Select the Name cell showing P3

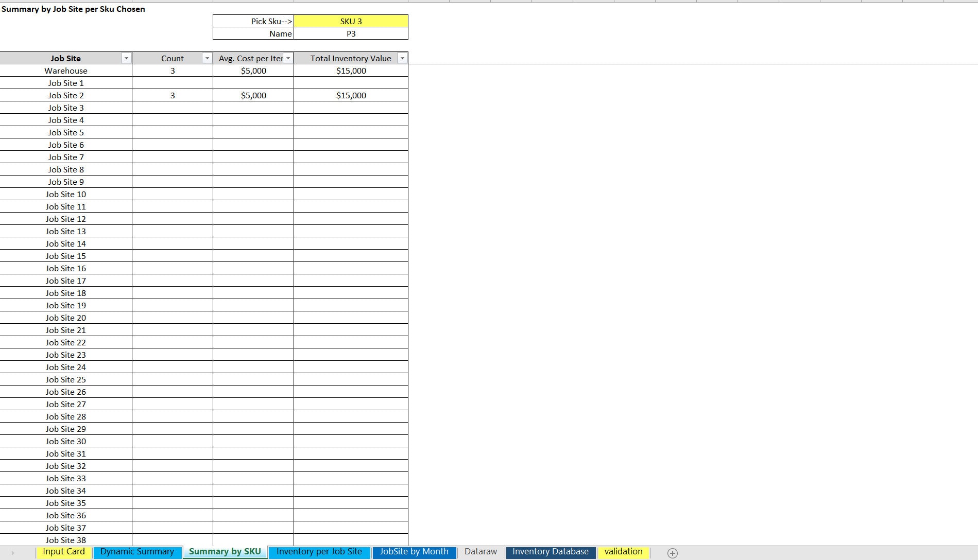350,33
